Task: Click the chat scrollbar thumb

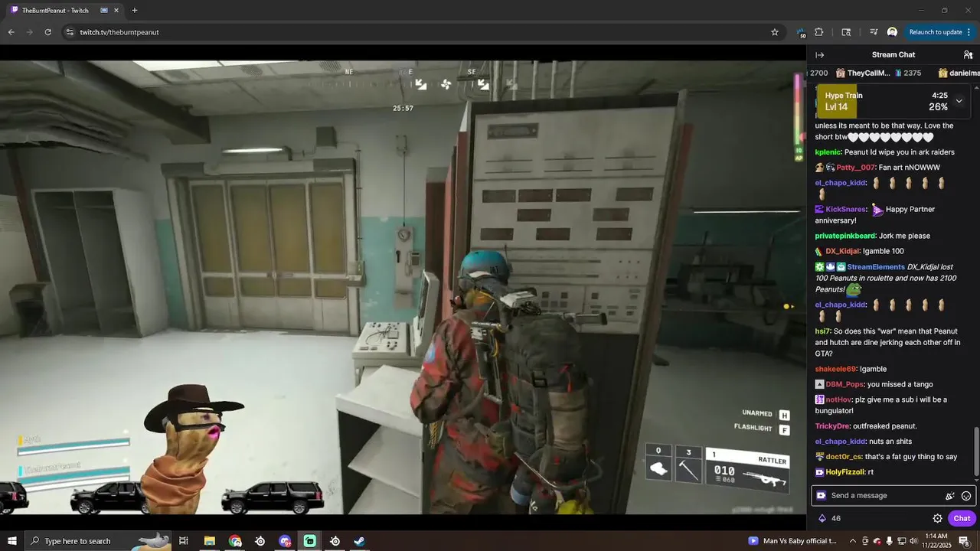Action: pos(975,452)
